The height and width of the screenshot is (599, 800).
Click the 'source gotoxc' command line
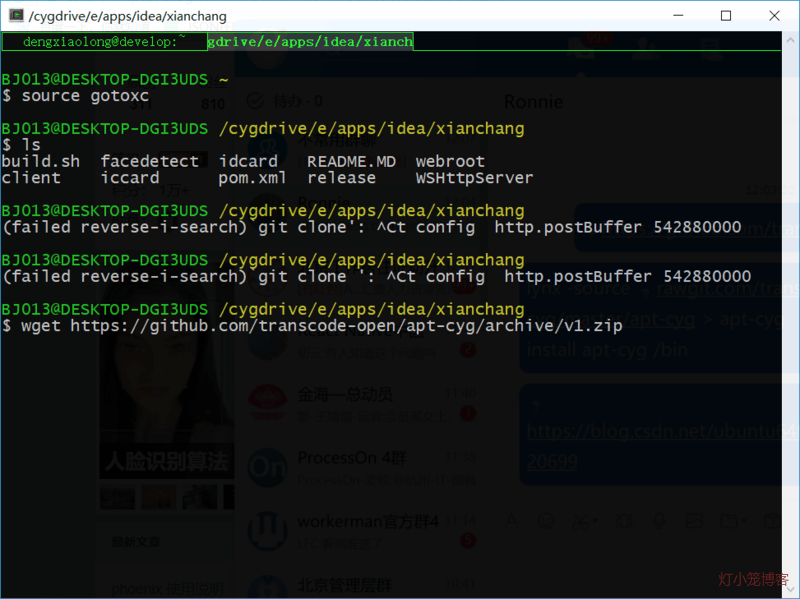pos(76,96)
